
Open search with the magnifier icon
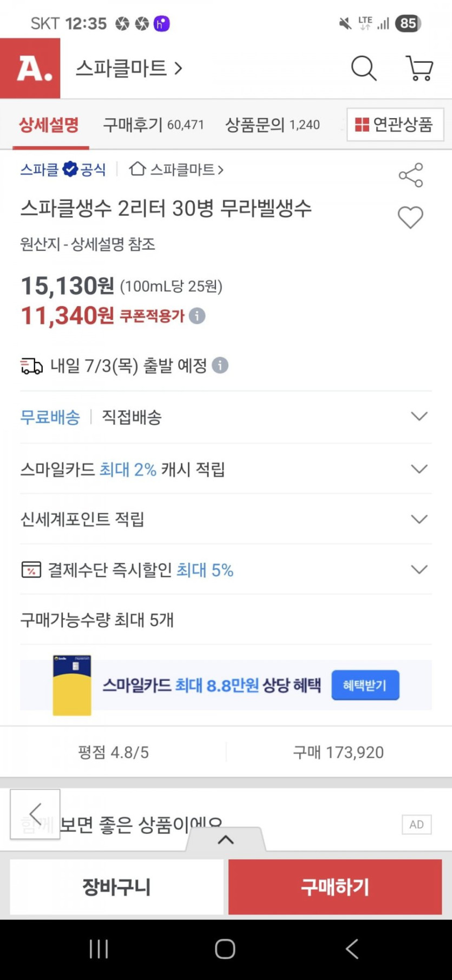tap(364, 68)
